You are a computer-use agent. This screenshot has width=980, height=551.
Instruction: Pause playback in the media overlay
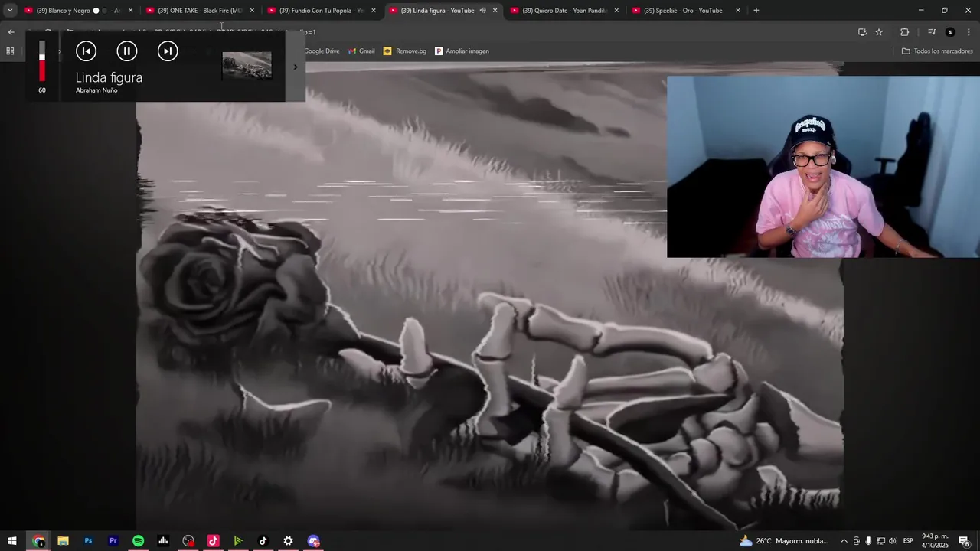pos(127,51)
